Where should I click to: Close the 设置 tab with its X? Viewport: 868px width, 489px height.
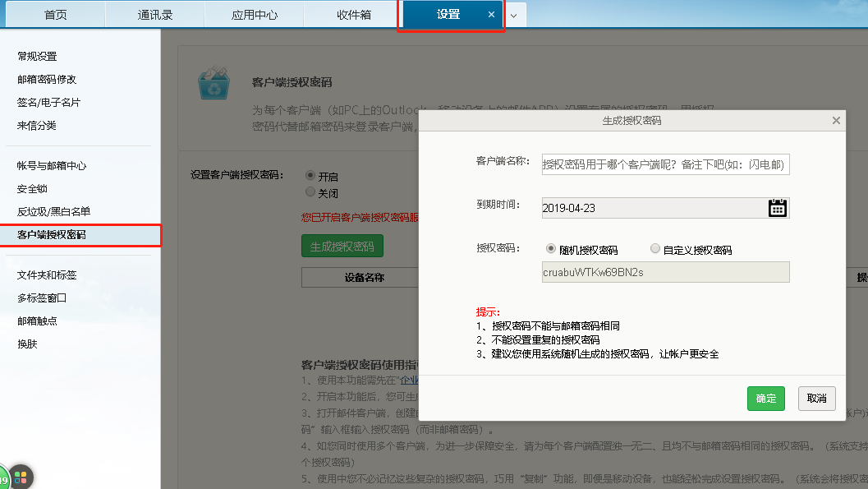491,15
